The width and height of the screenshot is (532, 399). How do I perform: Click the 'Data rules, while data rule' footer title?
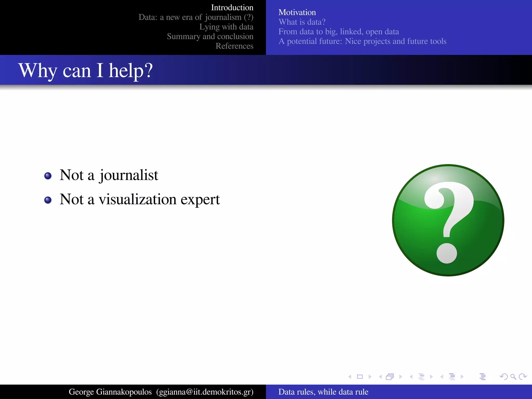click(323, 392)
